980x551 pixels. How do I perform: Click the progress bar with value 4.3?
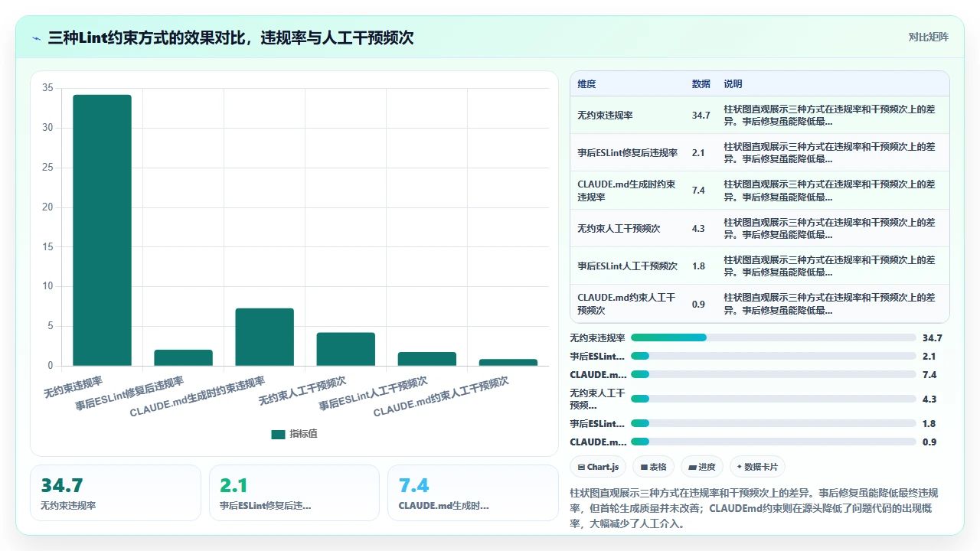coord(773,399)
